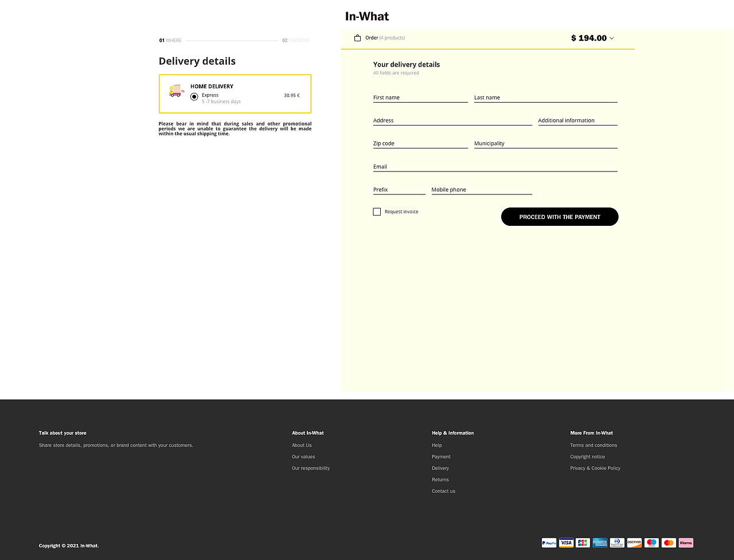
Task: Open the Payment footer link
Action: coord(441,457)
